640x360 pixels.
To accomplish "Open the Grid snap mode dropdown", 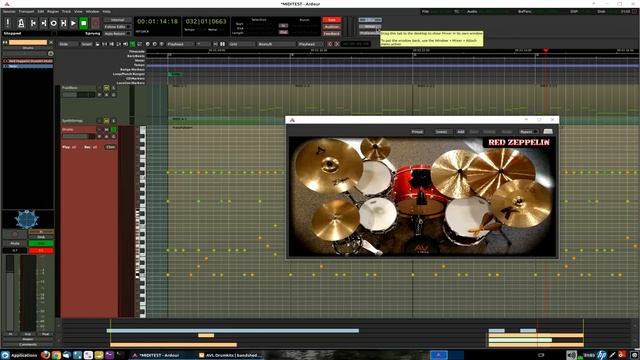I will pyautogui.click(x=241, y=44).
